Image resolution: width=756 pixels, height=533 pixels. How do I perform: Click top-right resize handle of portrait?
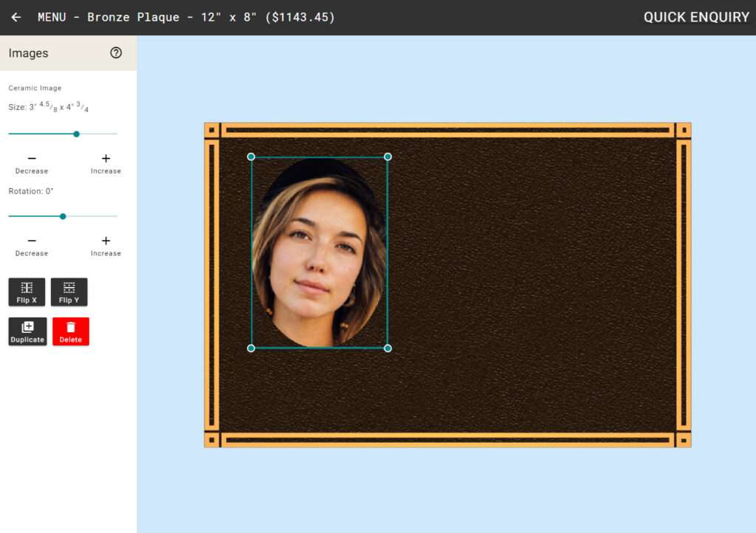click(388, 157)
